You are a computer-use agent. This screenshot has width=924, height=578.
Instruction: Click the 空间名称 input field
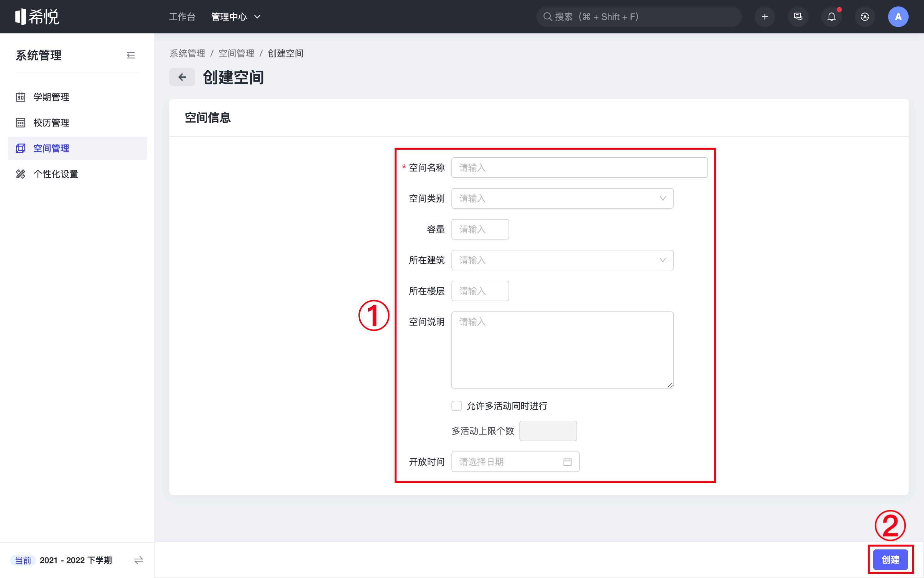[579, 167]
